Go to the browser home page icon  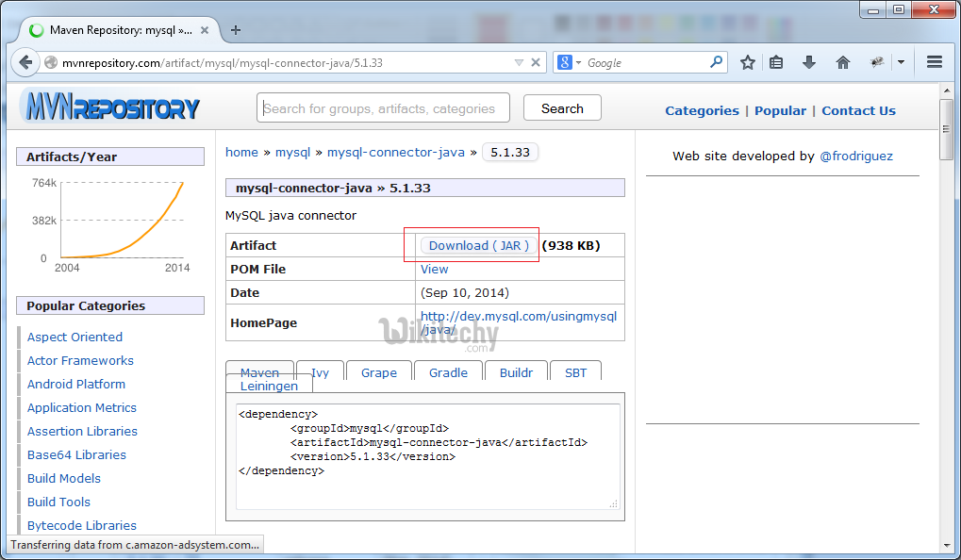(843, 63)
